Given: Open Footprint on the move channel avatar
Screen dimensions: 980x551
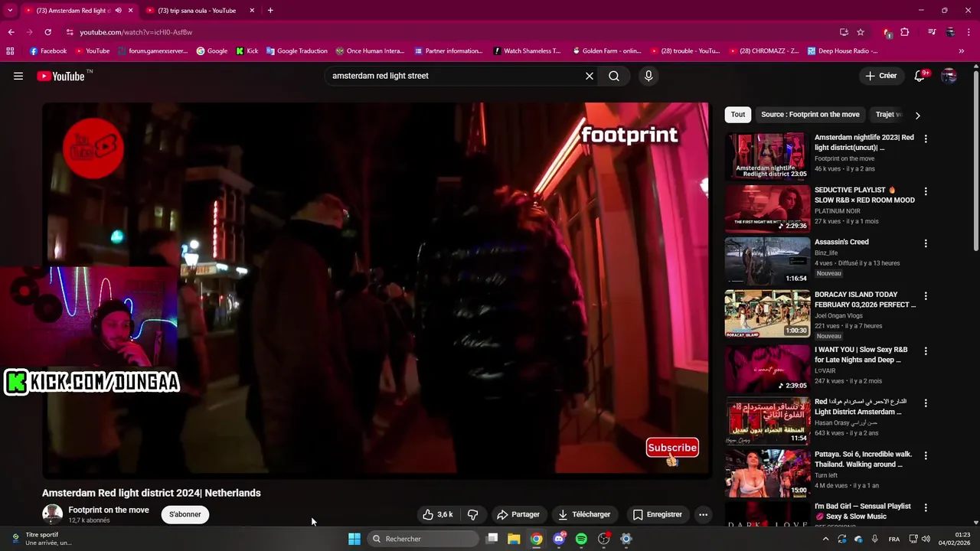Looking at the screenshot, I should point(52,514).
